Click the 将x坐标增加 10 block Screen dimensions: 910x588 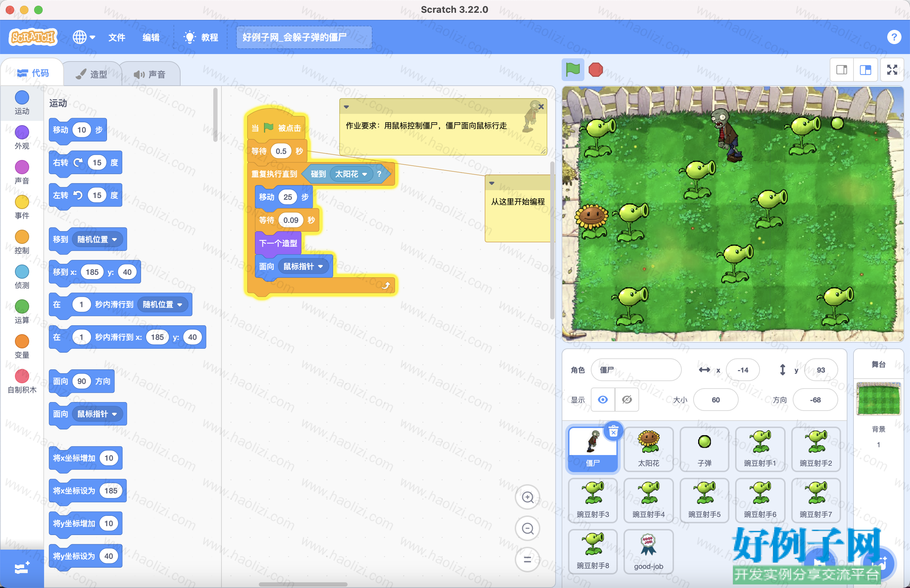click(x=86, y=458)
